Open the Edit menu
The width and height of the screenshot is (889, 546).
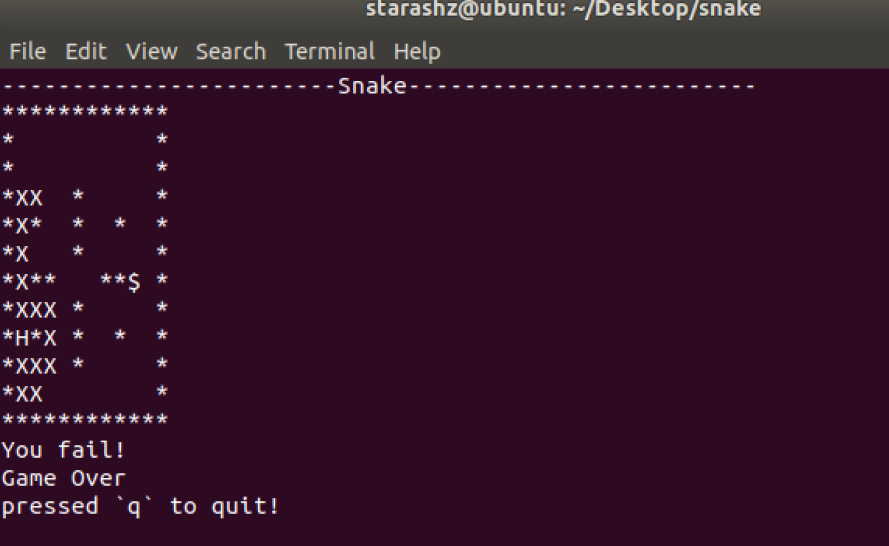86,52
